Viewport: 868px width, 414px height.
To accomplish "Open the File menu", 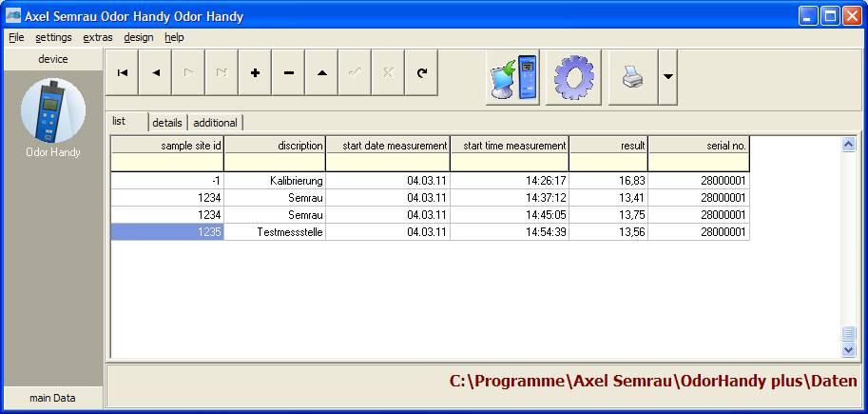I will tap(16, 38).
